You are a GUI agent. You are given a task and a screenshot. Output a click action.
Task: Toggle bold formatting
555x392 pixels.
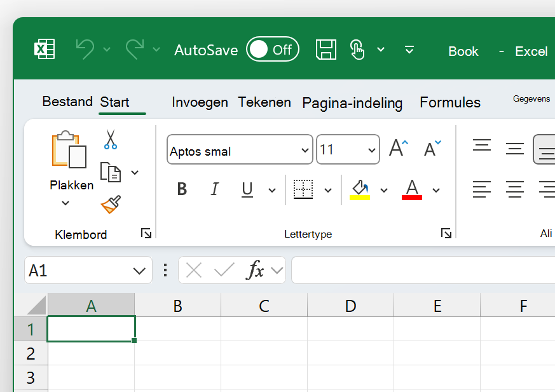point(182,189)
